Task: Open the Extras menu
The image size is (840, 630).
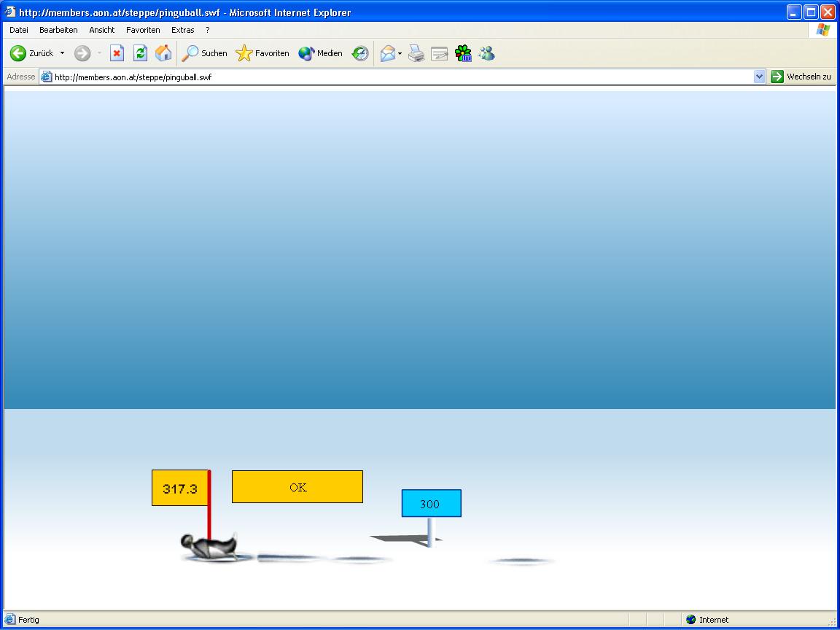Action: tap(183, 30)
